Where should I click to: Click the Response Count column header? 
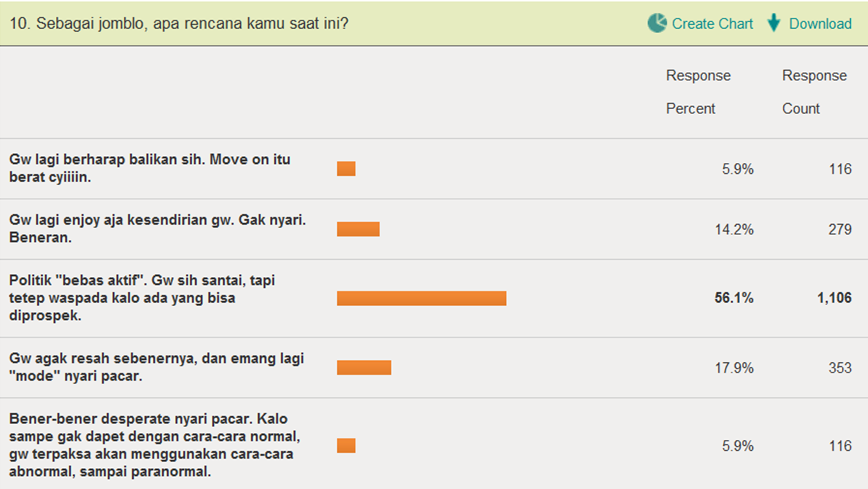[814, 92]
